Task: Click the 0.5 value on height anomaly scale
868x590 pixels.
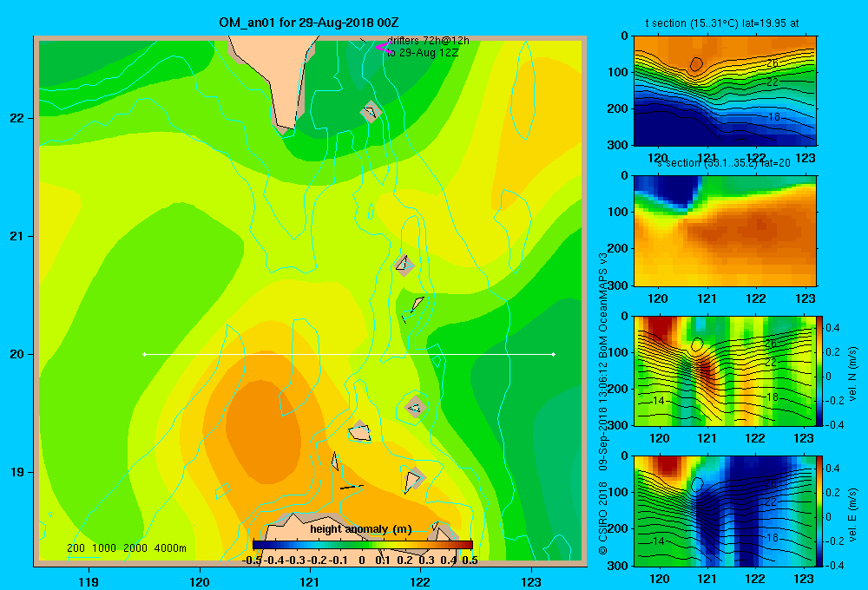Action: (x=470, y=560)
